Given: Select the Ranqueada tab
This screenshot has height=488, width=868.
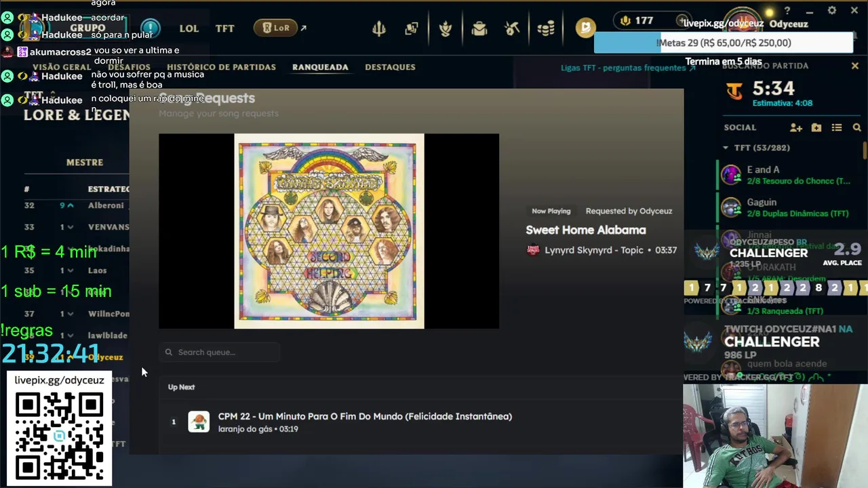Looking at the screenshot, I should (320, 67).
